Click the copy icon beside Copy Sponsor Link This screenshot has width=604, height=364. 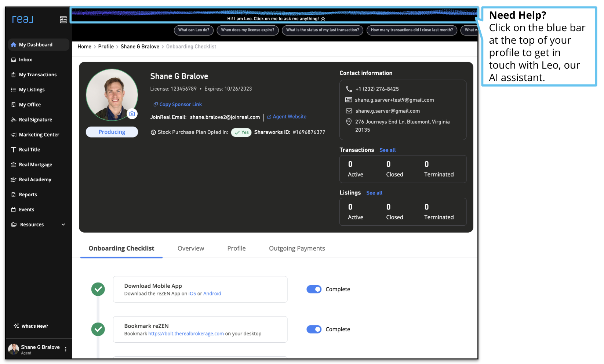156,105
